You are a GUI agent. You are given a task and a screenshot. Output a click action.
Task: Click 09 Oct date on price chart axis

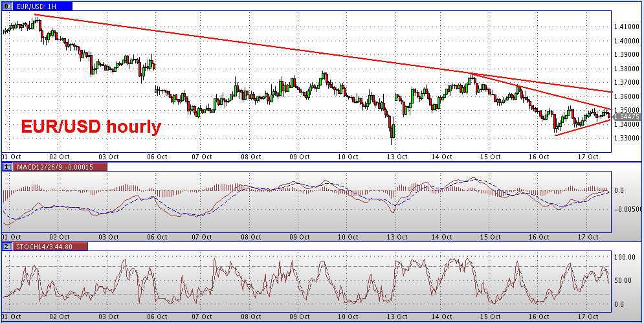[300, 157]
